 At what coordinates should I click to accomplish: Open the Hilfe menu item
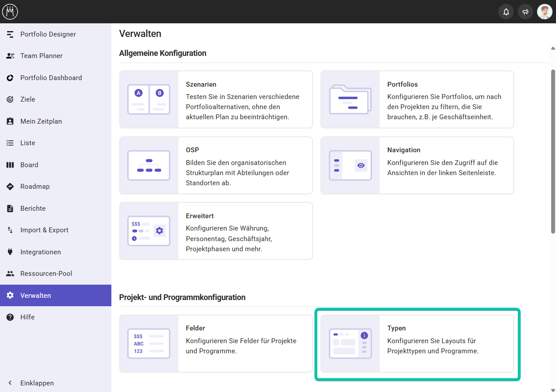pyautogui.click(x=27, y=317)
